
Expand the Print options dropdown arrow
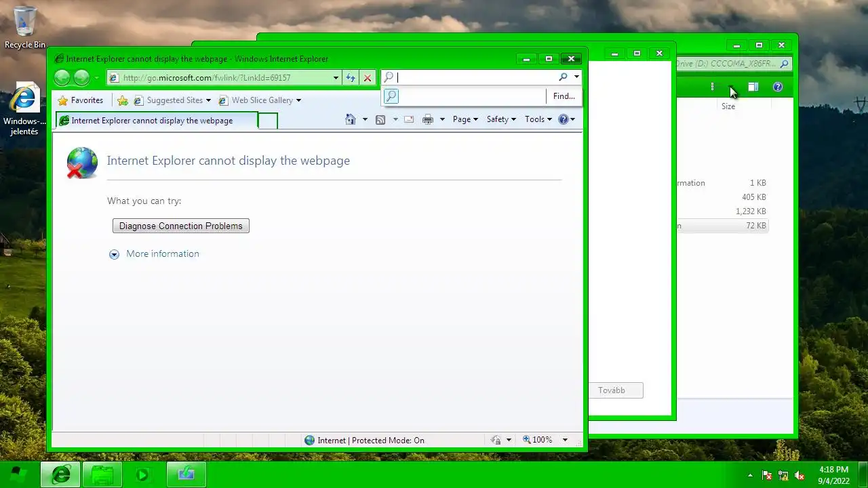pyautogui.click(x=442, y=119)
